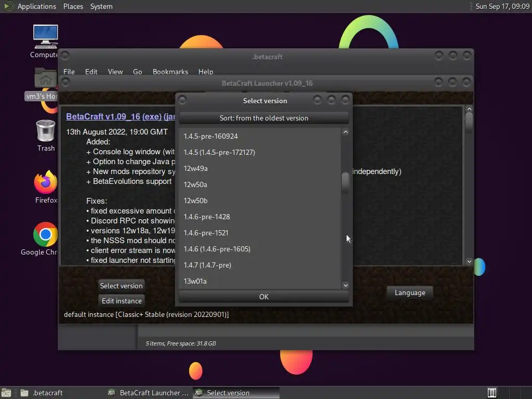Image resolution: width=532 pixels, height=399 pixels.
Task: Click changelog panel scrollbar down arrow
Action: point(469,261)
